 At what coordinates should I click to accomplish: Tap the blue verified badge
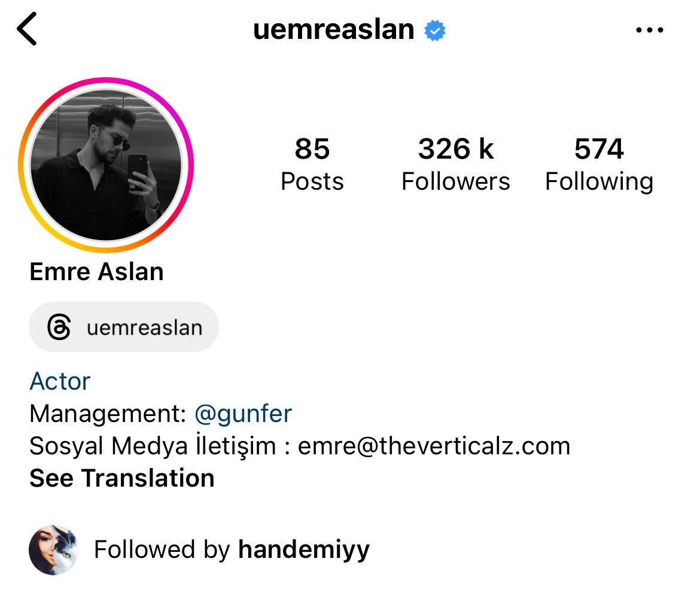tap(434, 31)
